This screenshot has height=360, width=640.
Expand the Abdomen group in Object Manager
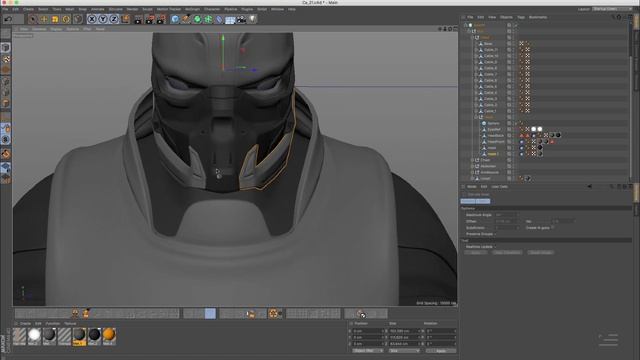[473, 166]
